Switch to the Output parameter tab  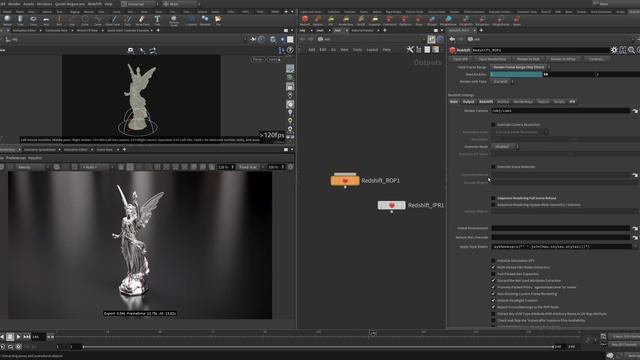click(x=468, y=102)
